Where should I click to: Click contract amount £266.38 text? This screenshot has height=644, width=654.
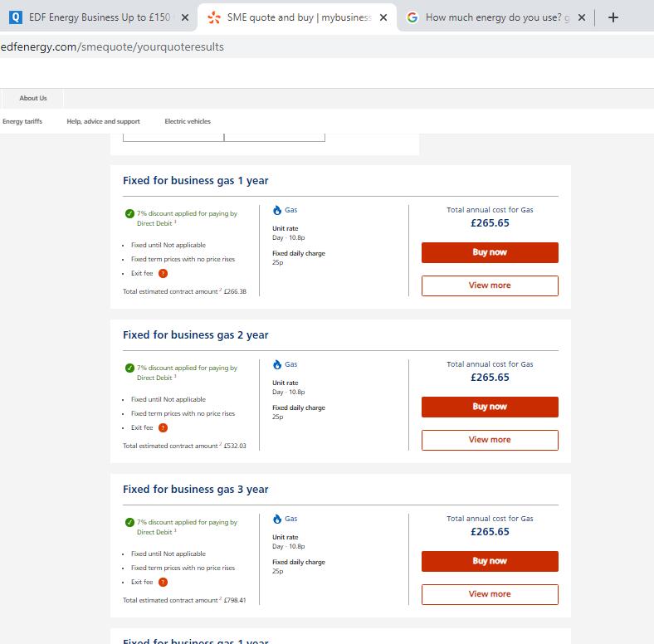pos(235,291)
